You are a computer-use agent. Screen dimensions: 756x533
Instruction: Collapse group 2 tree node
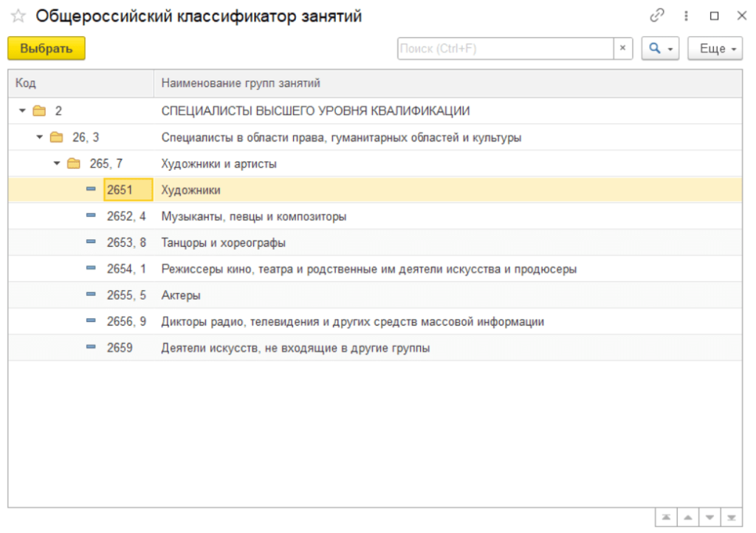click(x=22, y=111)
